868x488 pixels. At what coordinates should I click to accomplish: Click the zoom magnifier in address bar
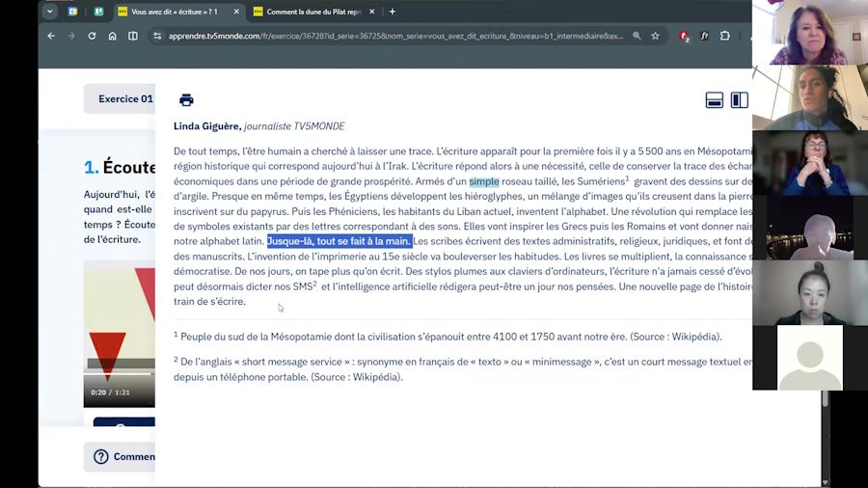[x=637, y=36]
